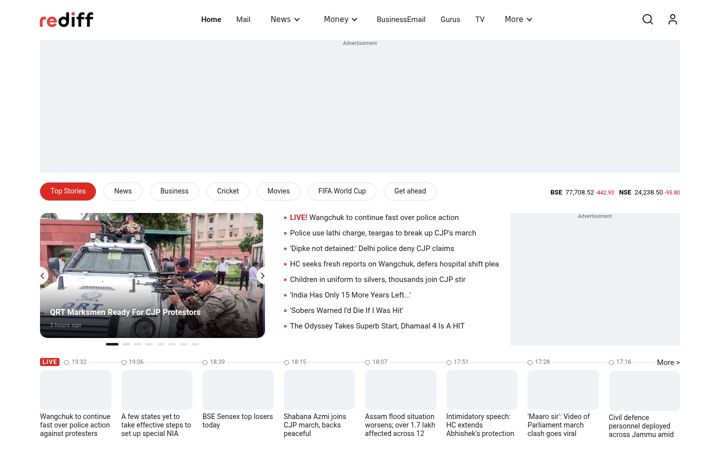Open the search icon in header
720x450 pixels.
(x=647, y=19)
